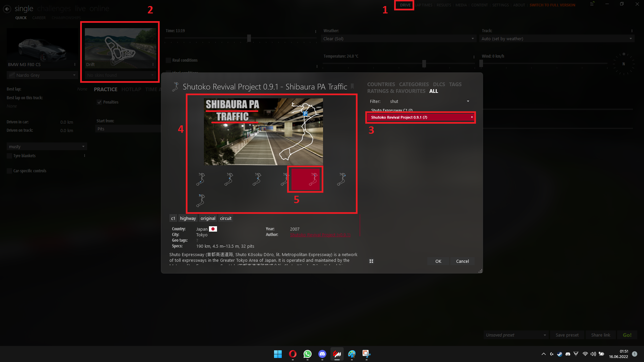Open Discord from the taskbar
This screenshot has height=362, width=644.
click(322, 354)
